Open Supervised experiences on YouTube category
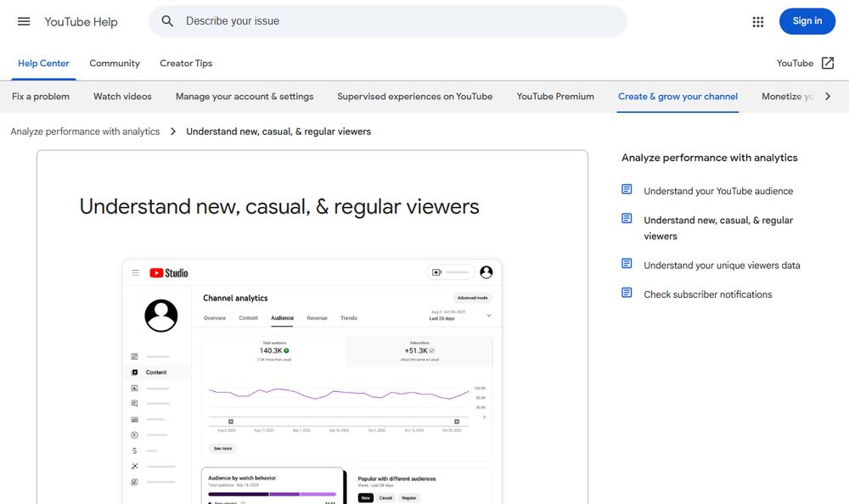849x504 pixels. point(415,97)
